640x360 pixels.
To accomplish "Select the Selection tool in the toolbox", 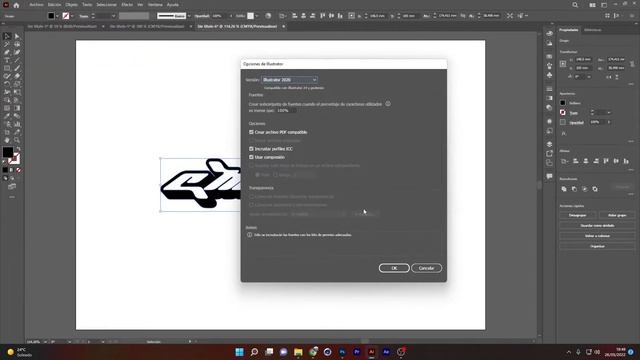I will pyautogui.click(x=7, y=36).
